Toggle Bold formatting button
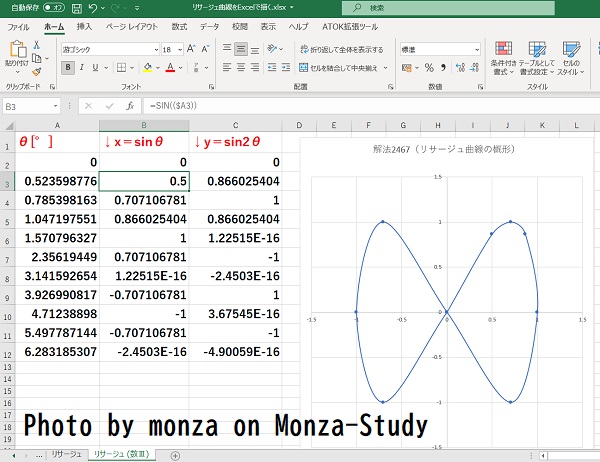Viewport: 600px width, 462px height. point(68,68)
